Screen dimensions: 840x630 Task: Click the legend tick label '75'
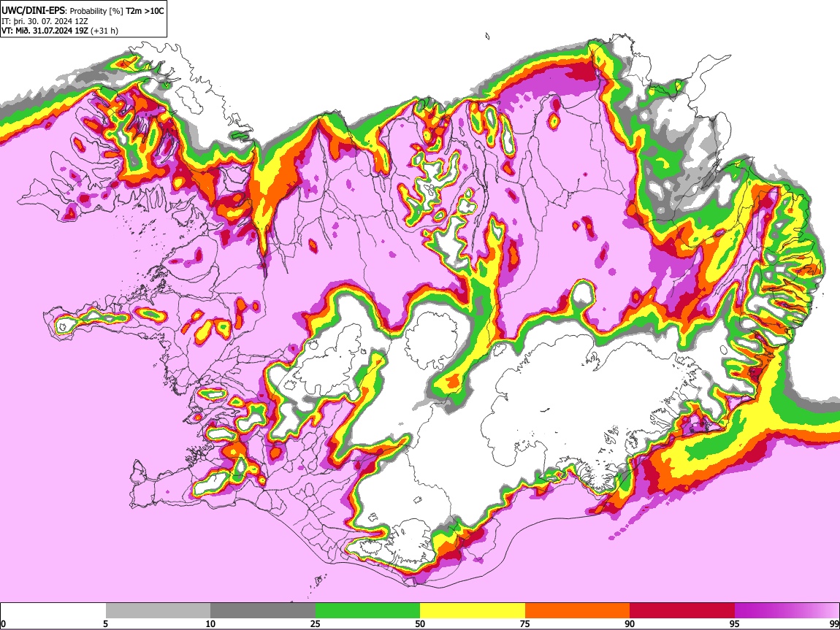point(525,623)
